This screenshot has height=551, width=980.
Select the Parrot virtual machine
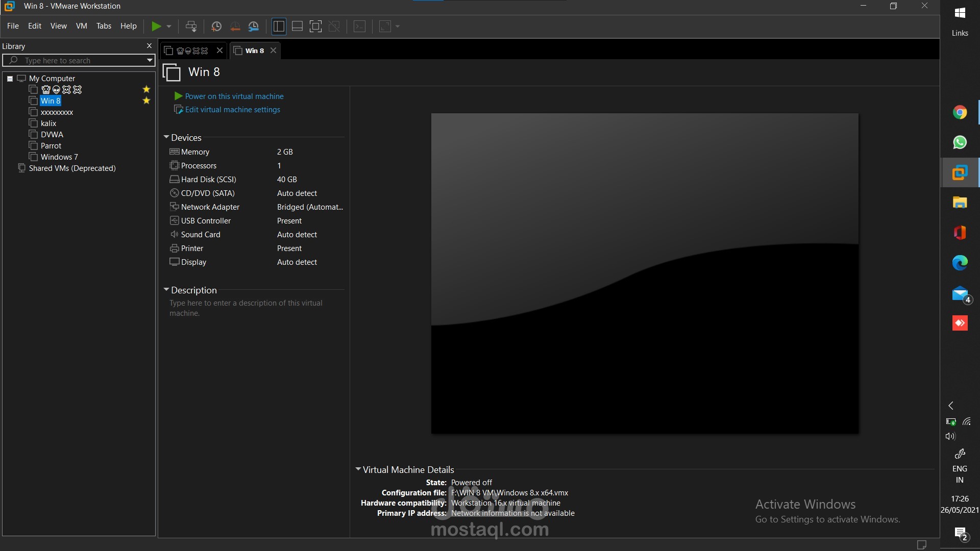pos(51,146)
